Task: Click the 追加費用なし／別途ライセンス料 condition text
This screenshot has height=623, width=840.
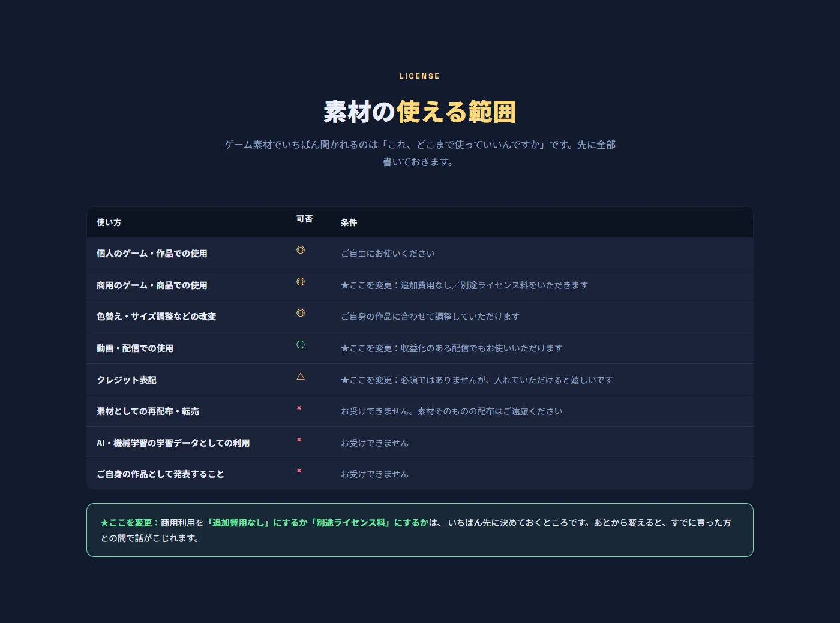Action: pyautogui.click(x=464, y=285)
